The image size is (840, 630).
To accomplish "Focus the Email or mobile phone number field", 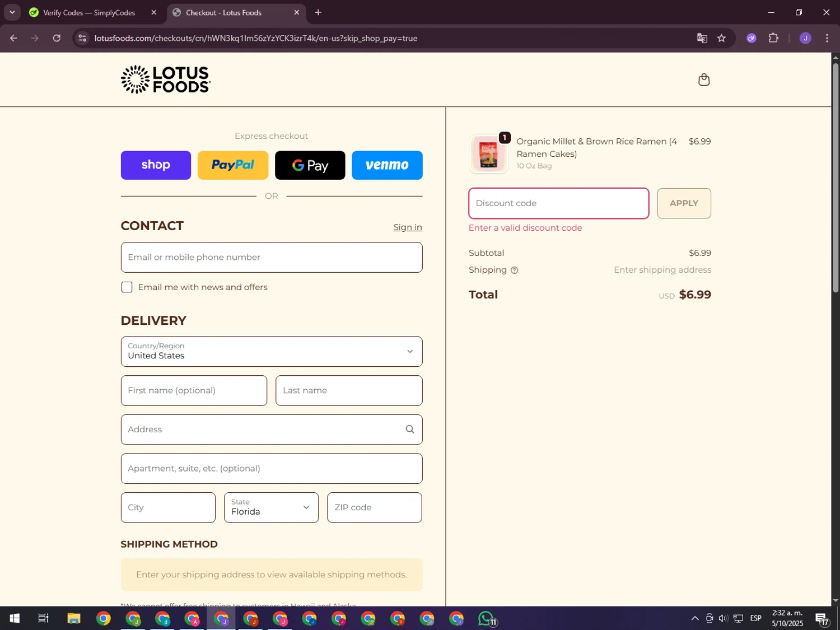I will point(272,258).
